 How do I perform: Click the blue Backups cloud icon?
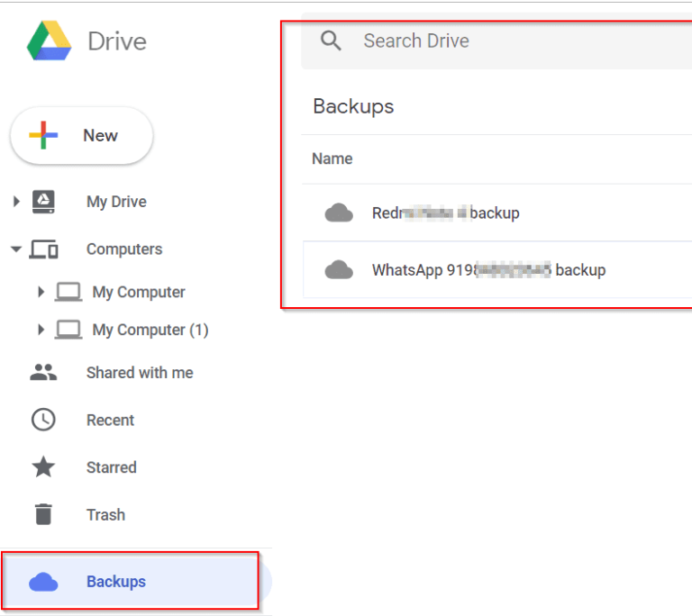[43, 582]
